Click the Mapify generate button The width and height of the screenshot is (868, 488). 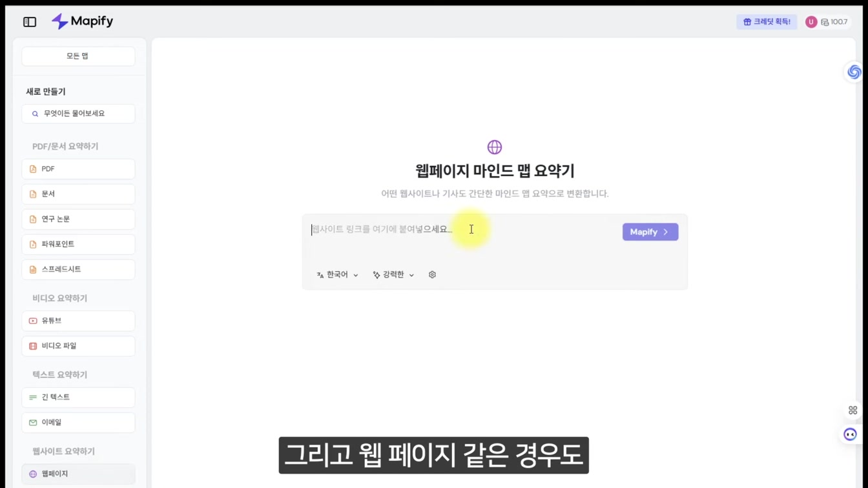(x=650, y=232)
